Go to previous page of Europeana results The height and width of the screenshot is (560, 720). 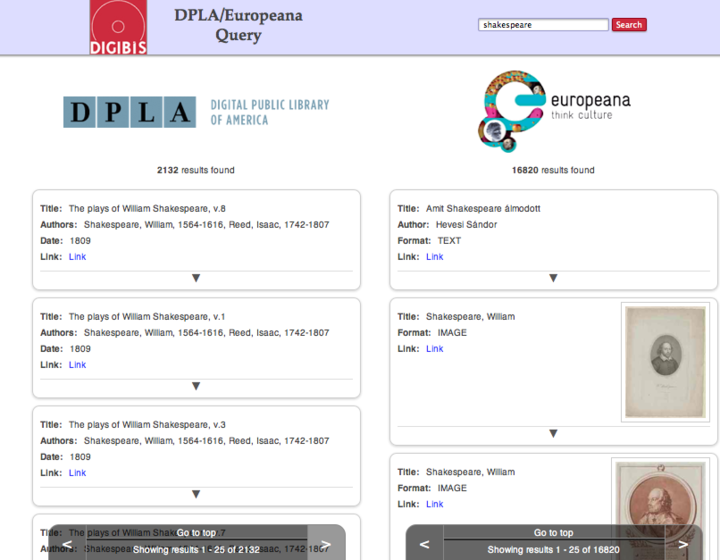click(x=425, y=545)
